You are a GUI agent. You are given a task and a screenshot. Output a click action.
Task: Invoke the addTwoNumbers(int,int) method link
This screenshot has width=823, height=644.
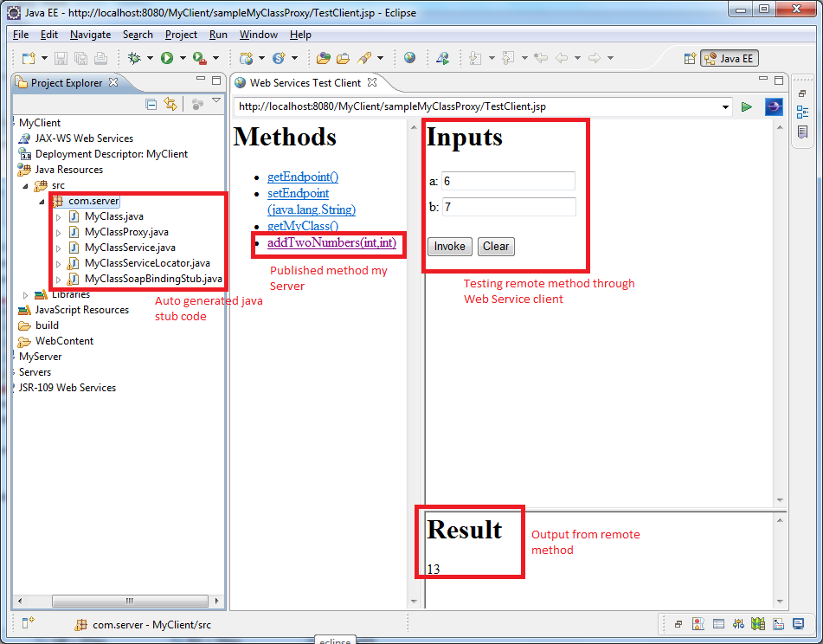332,244
